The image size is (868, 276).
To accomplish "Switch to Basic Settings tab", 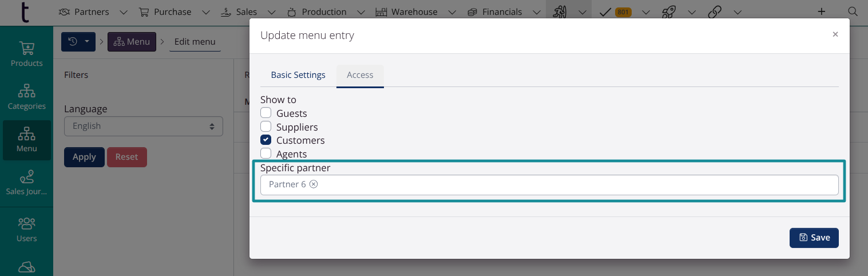I will click(x=298, y=75).
